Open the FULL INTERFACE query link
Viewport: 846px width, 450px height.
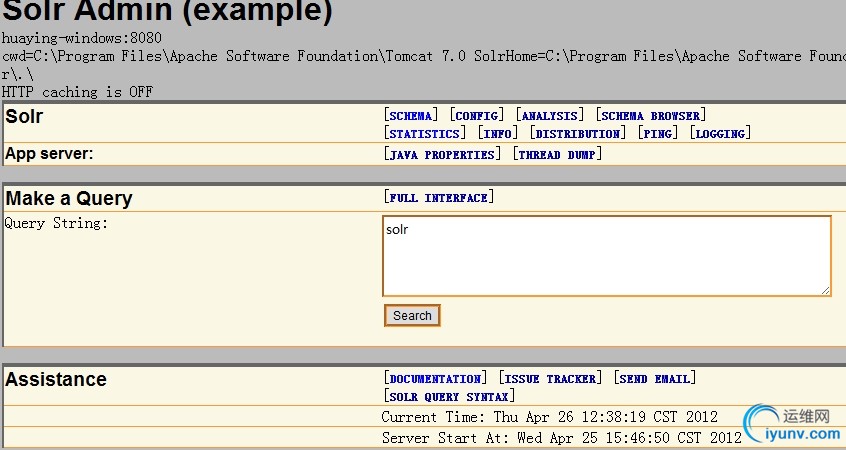pos(439,197)
